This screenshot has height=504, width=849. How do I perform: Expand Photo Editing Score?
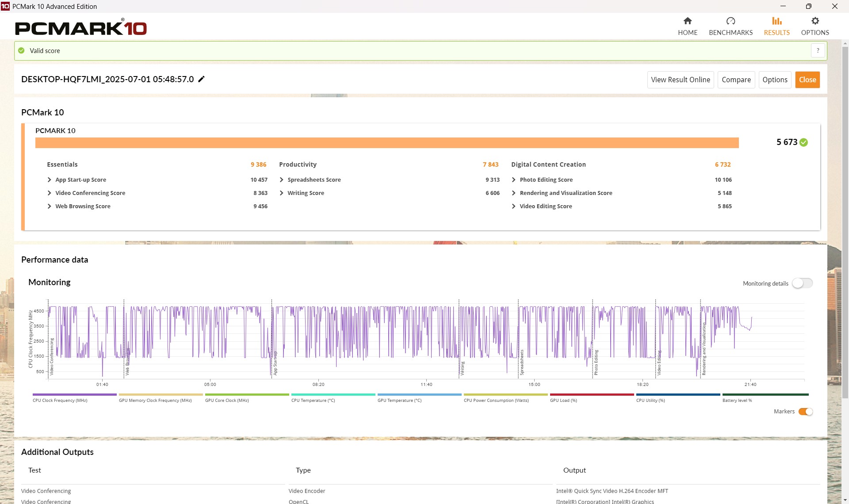[x=513, y=180]
